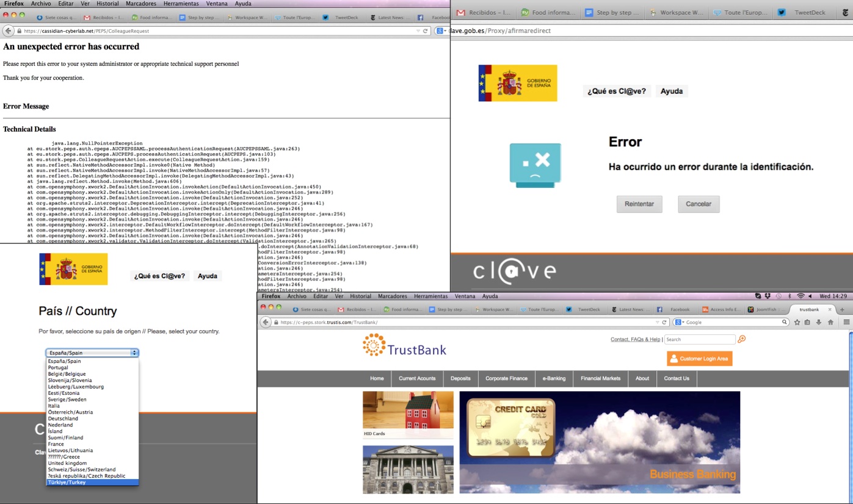Open e-Banking in TrustBank navigation
853x504 pixels.
click(554, 378)
